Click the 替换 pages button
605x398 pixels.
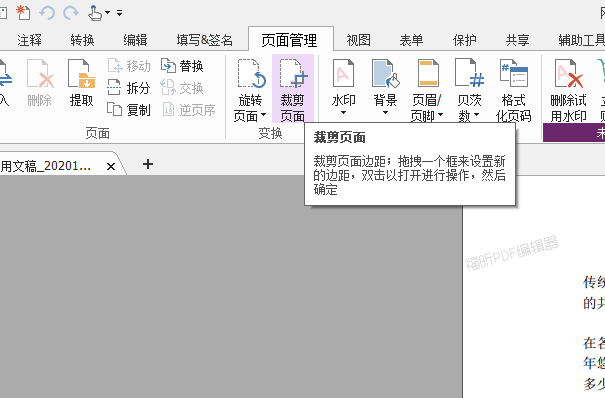(182, 66)
